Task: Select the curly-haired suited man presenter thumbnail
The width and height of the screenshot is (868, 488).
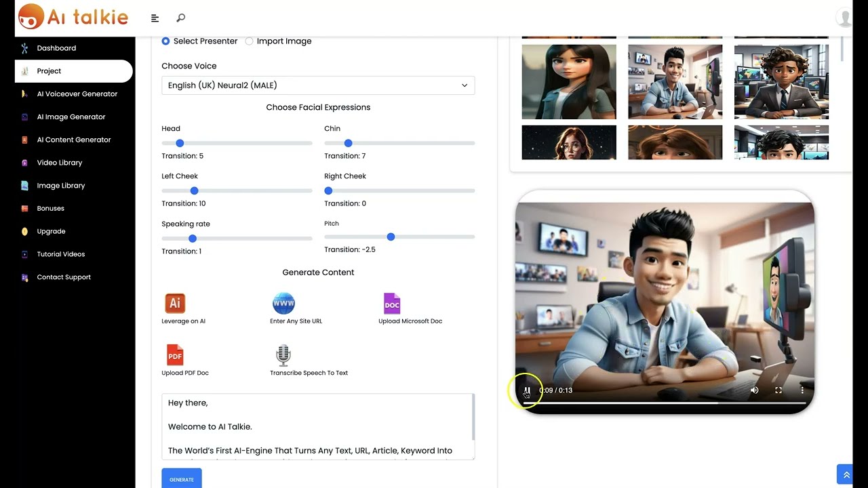Action: [781, 82]
